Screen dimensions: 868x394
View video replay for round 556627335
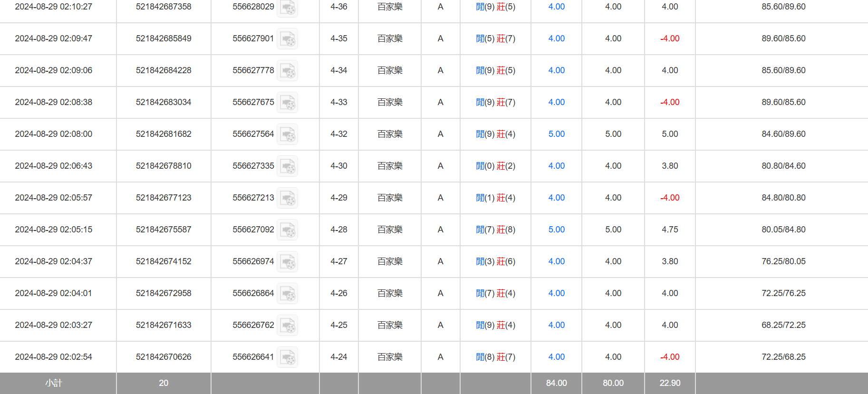coord(287,166)
